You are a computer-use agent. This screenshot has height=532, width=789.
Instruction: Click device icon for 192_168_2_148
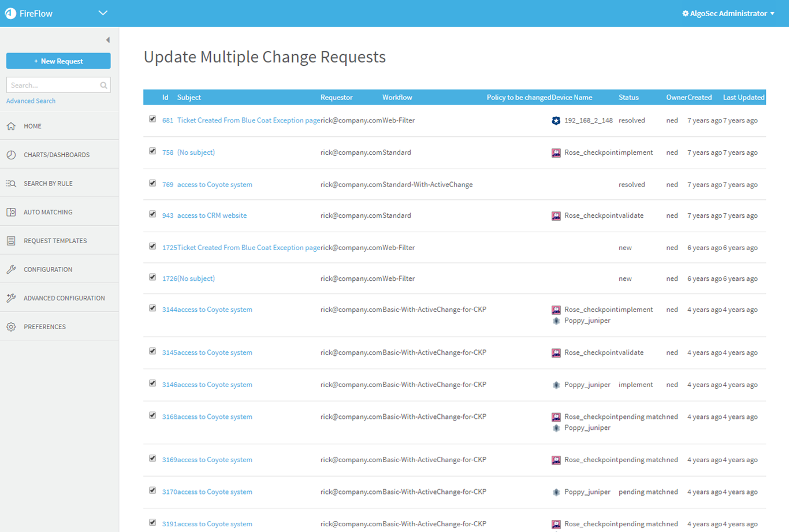pyautogui.click(x=556, y=121)
